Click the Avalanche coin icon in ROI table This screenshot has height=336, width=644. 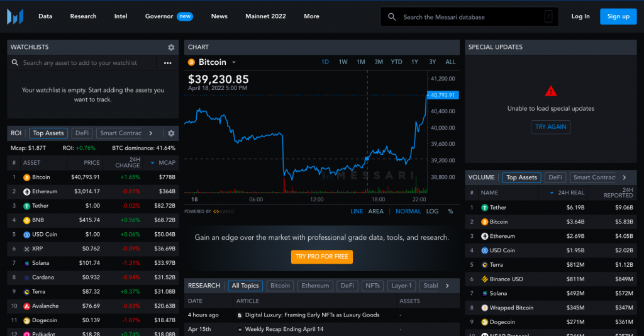(26, 306)
